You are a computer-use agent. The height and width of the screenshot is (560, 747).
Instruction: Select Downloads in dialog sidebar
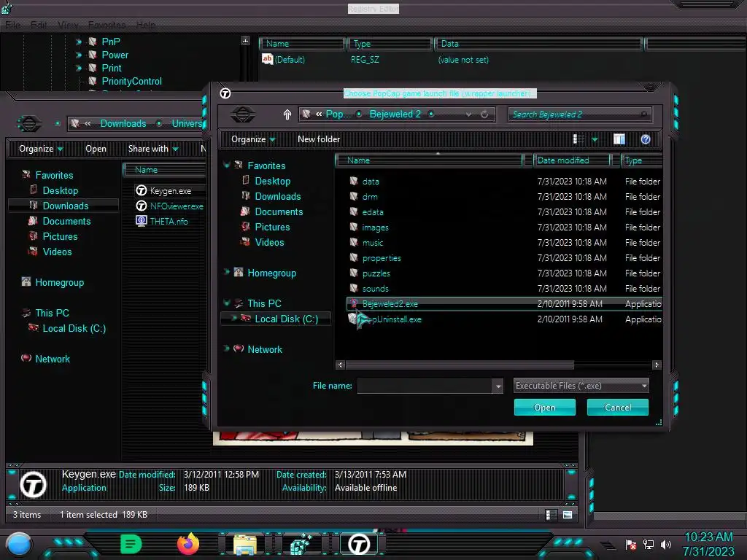click(x=278, y=196)
